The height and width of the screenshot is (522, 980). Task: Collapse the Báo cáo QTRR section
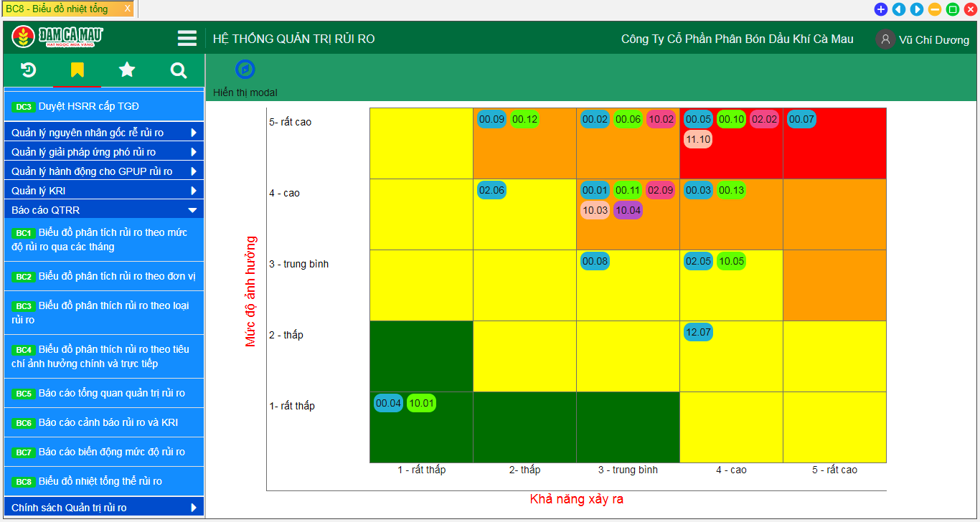(x=104, y=210)
